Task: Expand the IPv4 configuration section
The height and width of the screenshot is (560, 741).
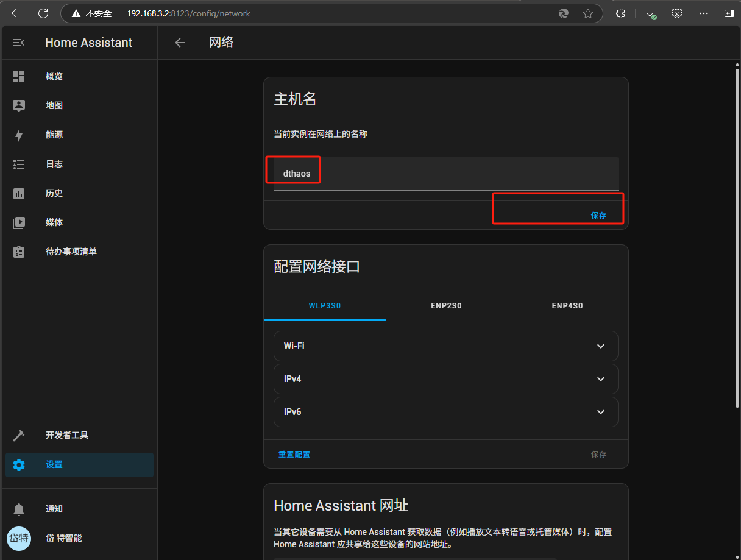Action: pyautogui.click(x=445, y=379)
